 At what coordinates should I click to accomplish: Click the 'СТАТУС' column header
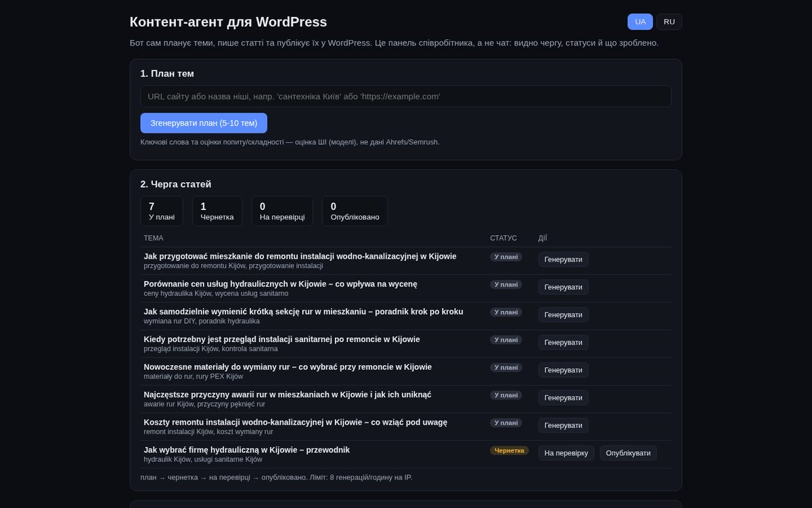click(x=503, y=238)
